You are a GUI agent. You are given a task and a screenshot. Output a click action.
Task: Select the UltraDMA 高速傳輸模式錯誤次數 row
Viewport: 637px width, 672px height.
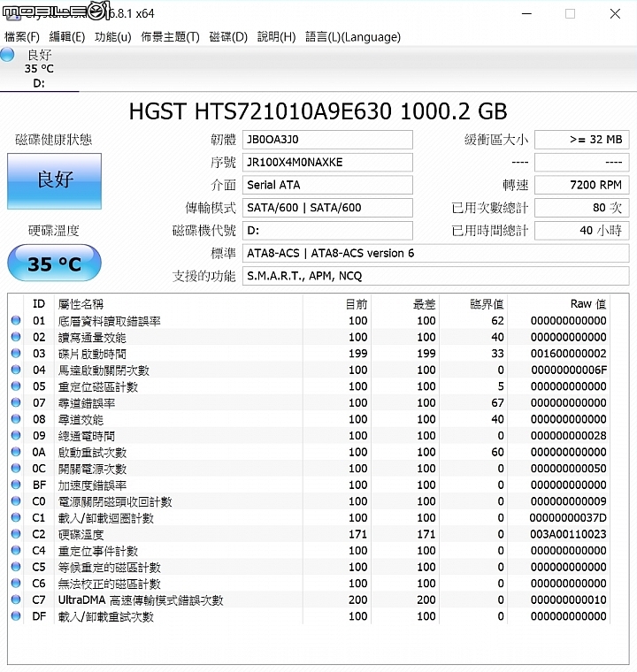tap(309, 599)
